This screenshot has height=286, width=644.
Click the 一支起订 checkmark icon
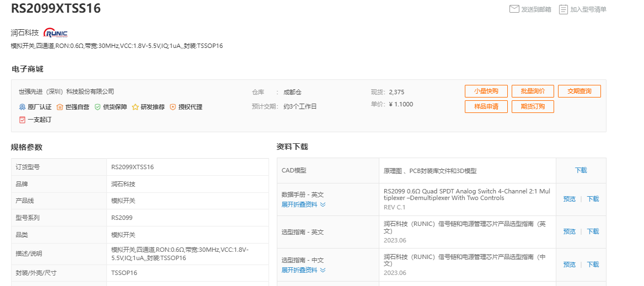pyautogui.click(x=23, y=120)
